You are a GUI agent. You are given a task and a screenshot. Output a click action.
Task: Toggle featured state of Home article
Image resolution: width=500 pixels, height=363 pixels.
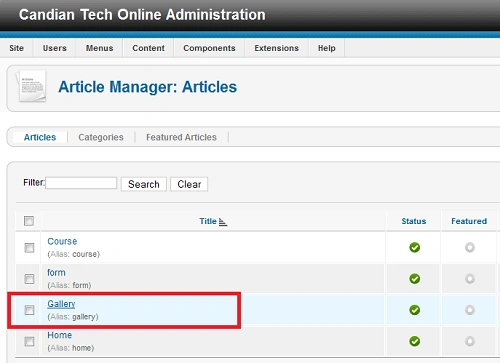470,341
